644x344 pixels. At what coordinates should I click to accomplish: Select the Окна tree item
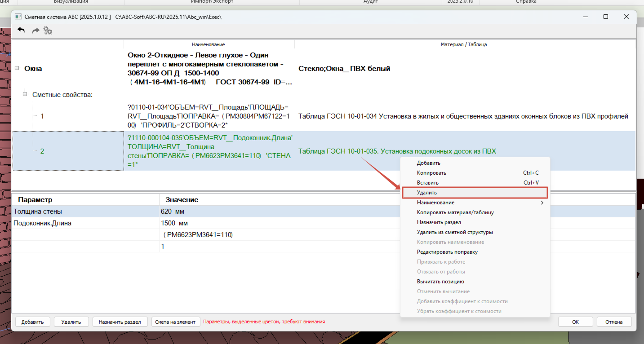point(33,69)
